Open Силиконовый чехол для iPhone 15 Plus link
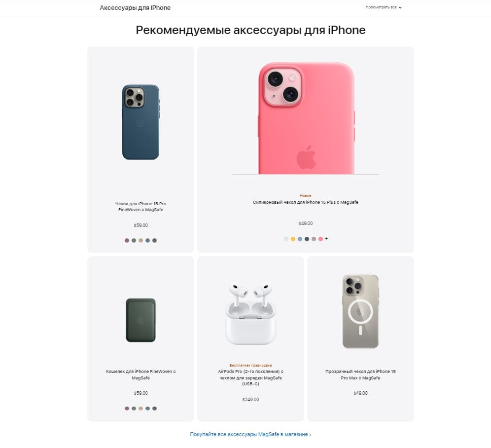 [305, 202]
